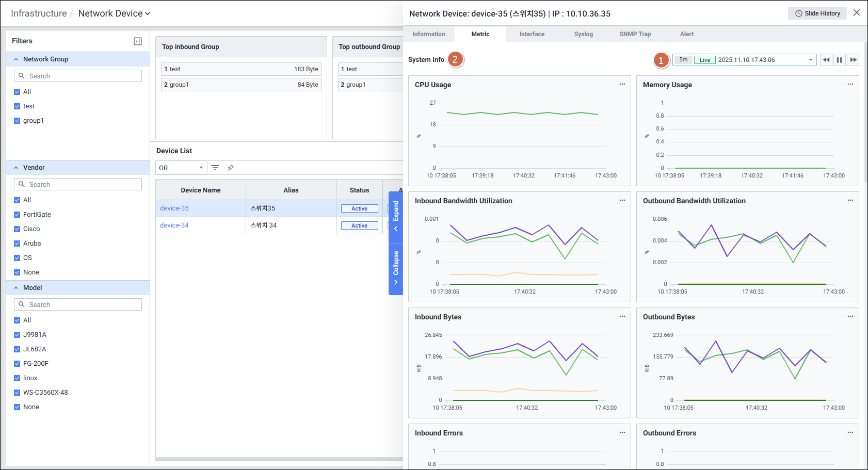Image resolution: width=868 pixels, height=470 pixels.
Task: Open the time range date dropdown
Action: [x=810, y=60]
